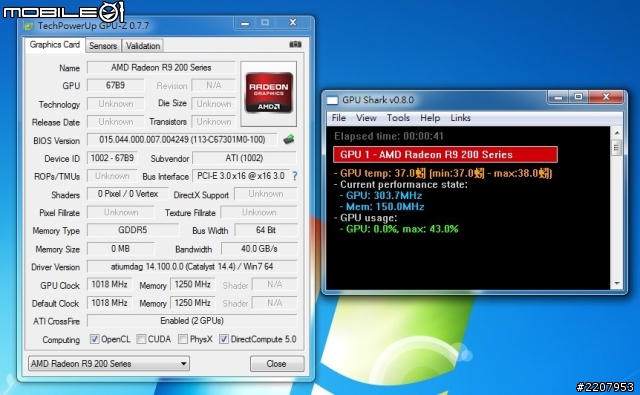Switch to the Sensors tab
This screenshot has height=395, width=640.
point(103,46)
